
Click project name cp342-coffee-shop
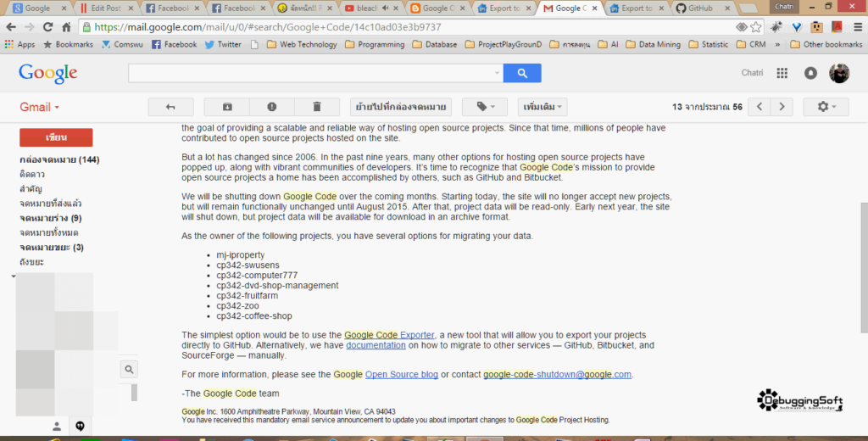tap(254, 315)
